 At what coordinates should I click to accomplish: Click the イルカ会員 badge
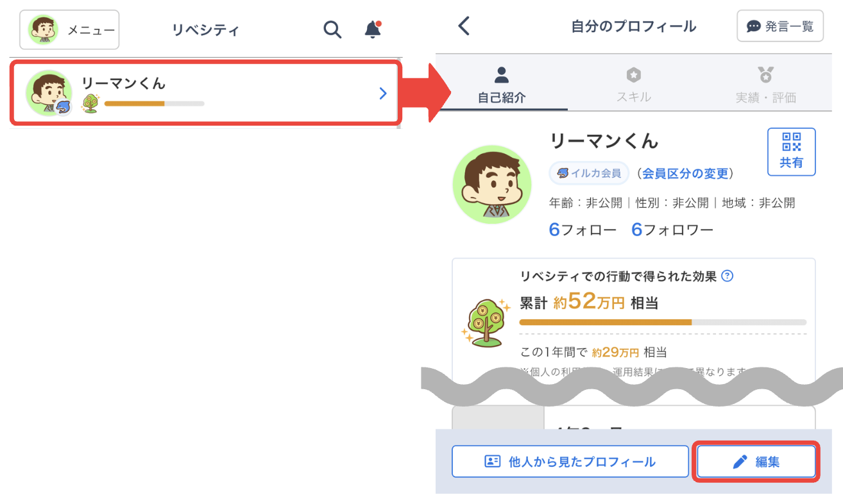589,173
